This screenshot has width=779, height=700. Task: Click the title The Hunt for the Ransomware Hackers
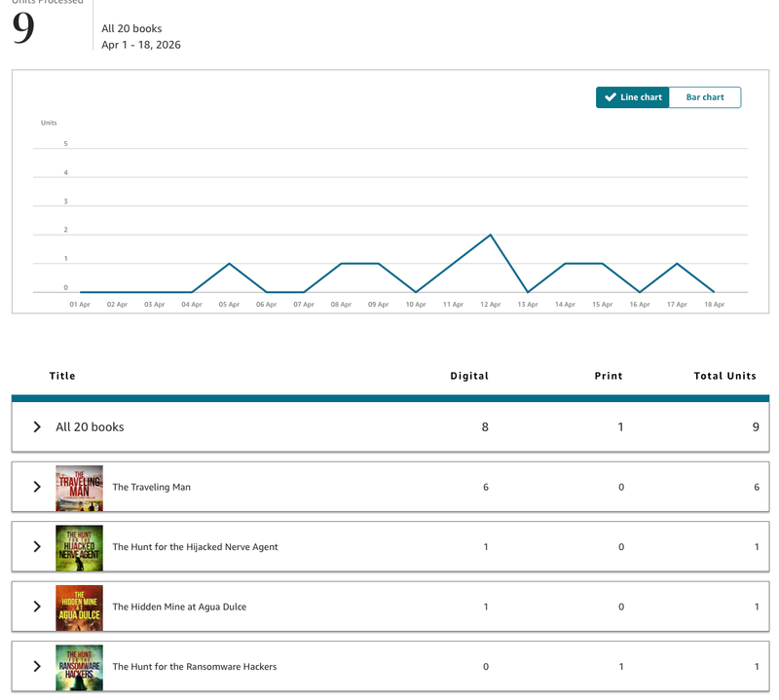click(x=195, y=666)
